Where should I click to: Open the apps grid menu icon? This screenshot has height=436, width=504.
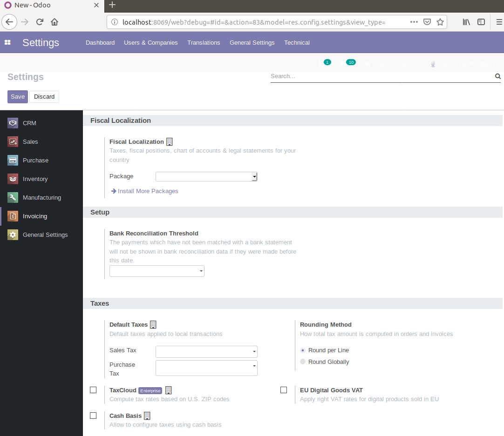pos(8,42)
